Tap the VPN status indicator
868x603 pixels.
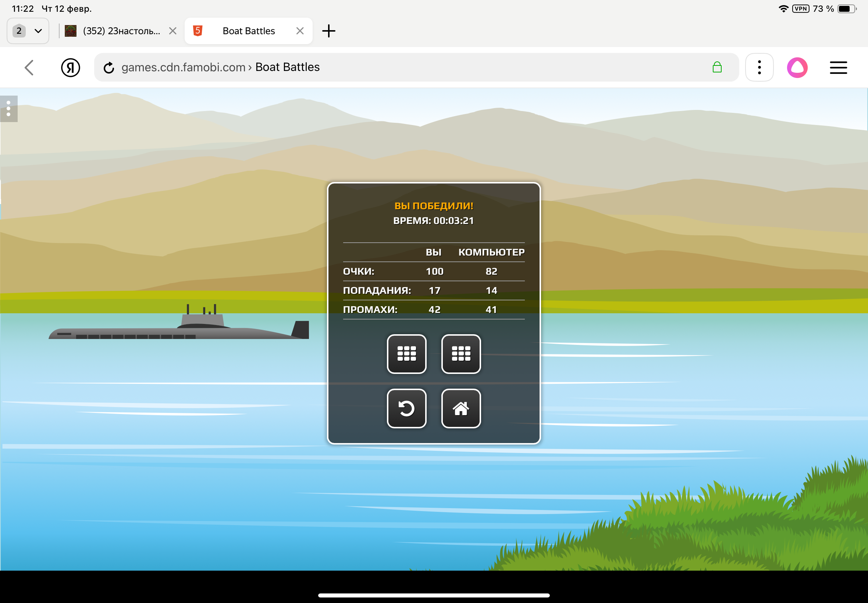tap(800, 9)
